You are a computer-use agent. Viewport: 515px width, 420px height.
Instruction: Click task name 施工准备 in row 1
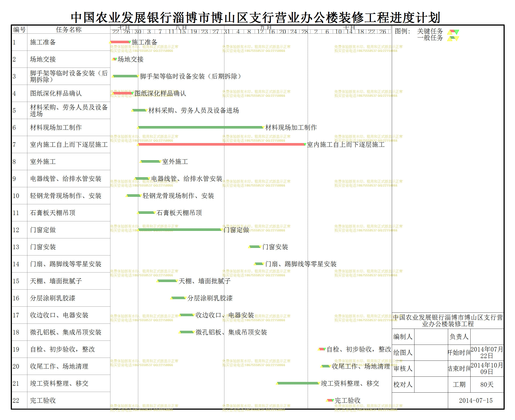[43, 42]
